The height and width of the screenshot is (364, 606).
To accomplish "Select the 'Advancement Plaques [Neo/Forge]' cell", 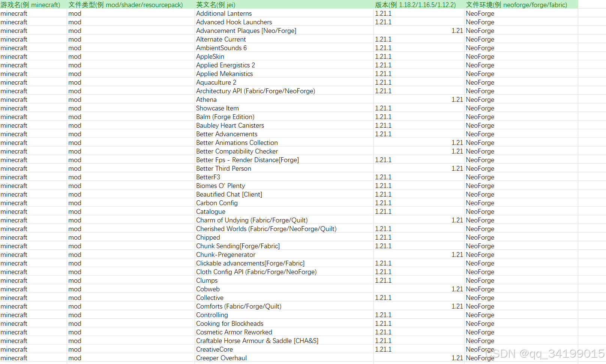I will [284, 31].
